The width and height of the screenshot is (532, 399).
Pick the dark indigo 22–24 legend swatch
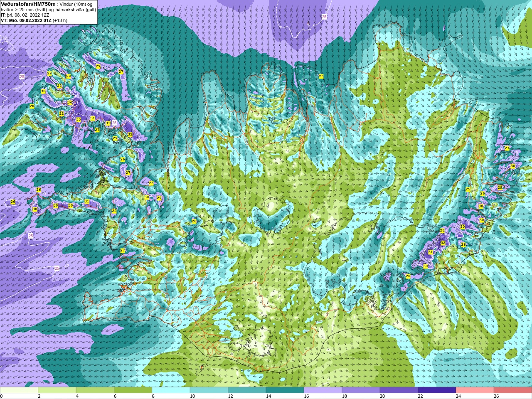(x=437, y=390)
